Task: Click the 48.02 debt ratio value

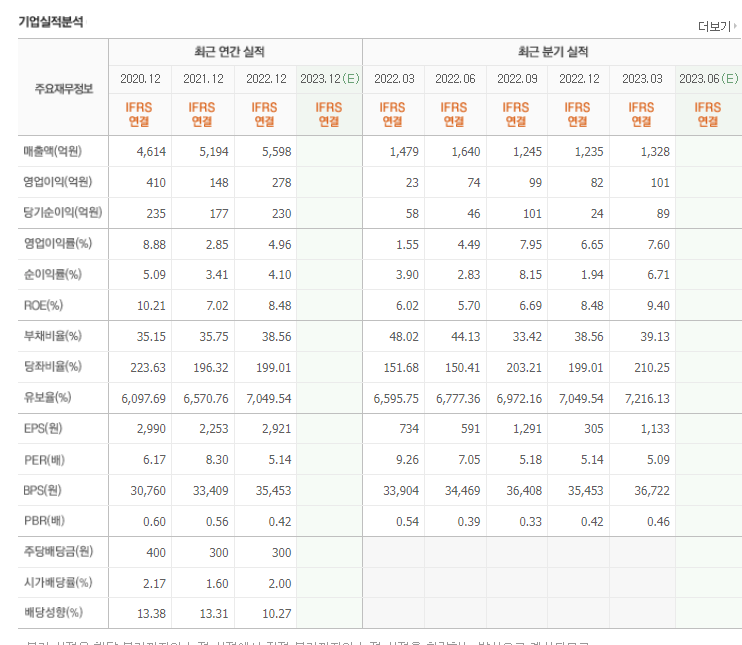Action: click(x=404, y=337)
